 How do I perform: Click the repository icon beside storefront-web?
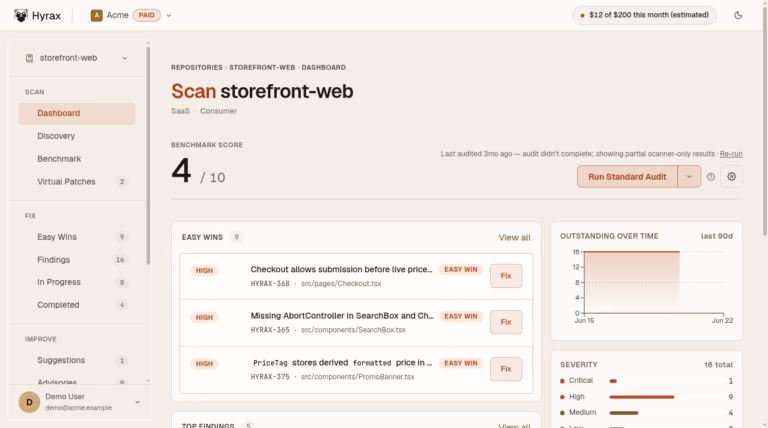[29, 58]
